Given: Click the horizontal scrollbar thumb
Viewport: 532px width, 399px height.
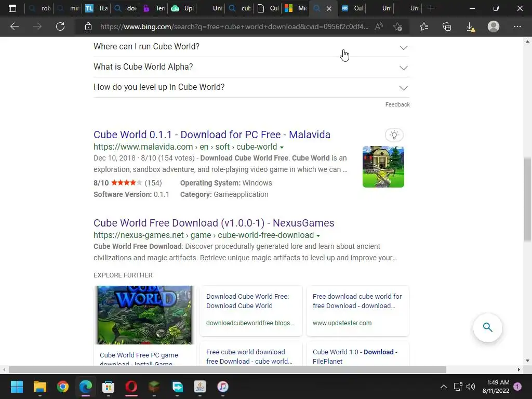Looking at the screenshot, I should pos(228,369).
